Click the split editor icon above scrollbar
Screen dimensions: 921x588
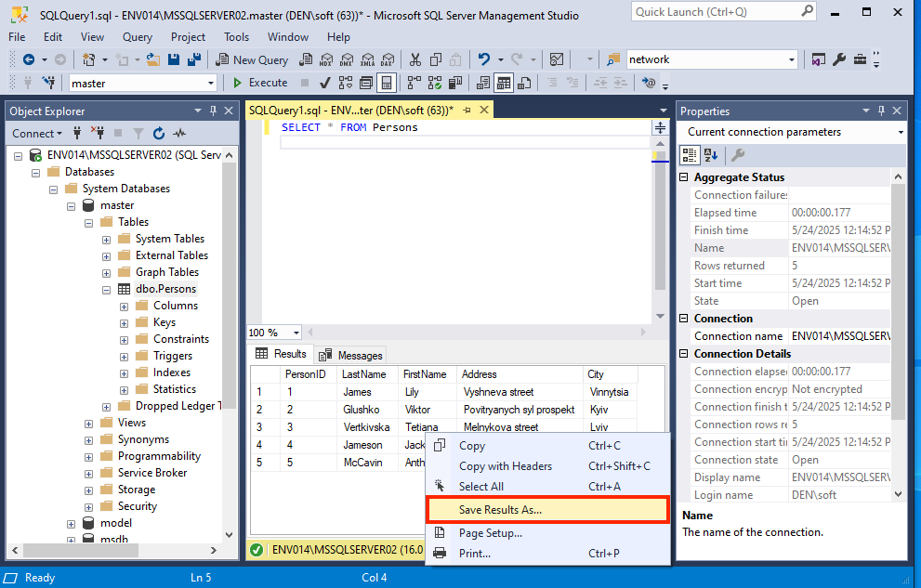pyautogui.click(x=660, y=128)
